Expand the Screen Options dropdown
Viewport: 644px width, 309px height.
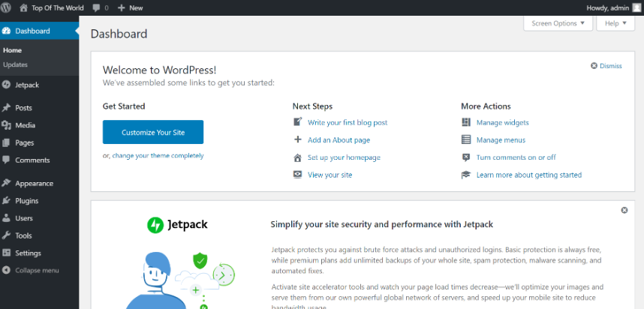coord(558,23)
